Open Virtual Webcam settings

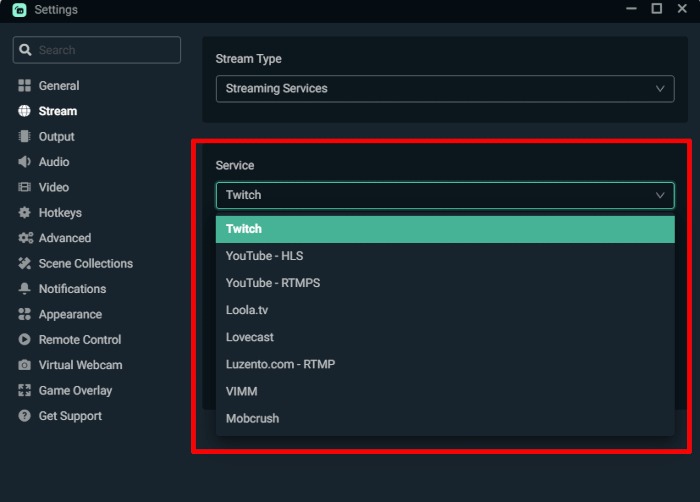tap(80, 365)
